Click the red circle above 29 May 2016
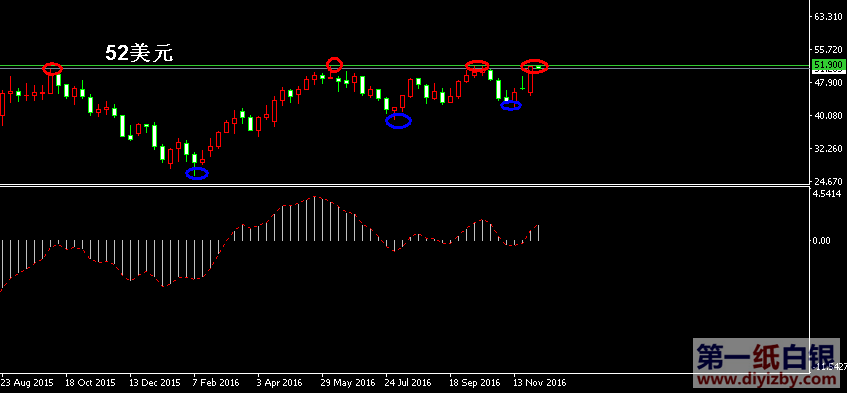This screenshot has width=847, height=393. pyautogui.click(x=334, y=64)
